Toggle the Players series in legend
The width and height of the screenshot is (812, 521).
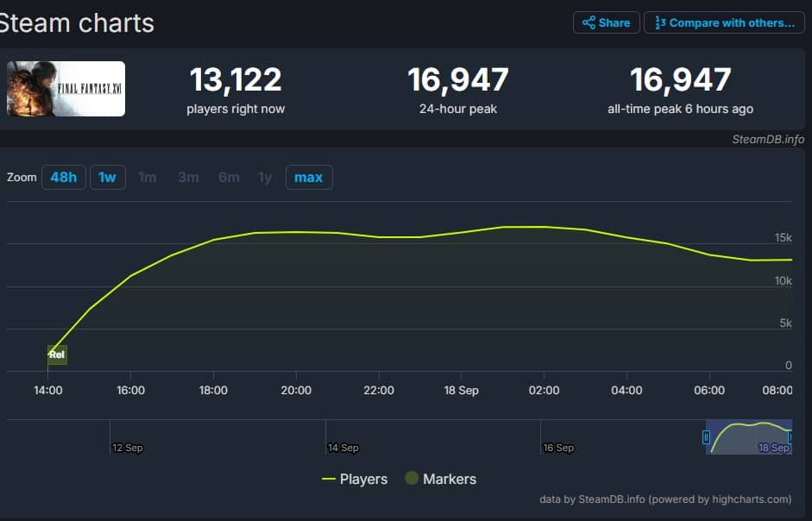(x=354, y=479)
